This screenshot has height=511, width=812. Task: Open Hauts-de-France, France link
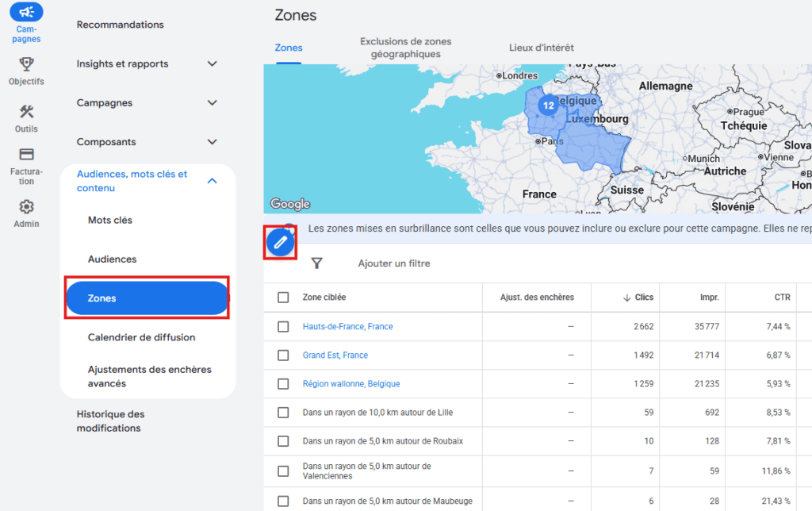(347, 326)
